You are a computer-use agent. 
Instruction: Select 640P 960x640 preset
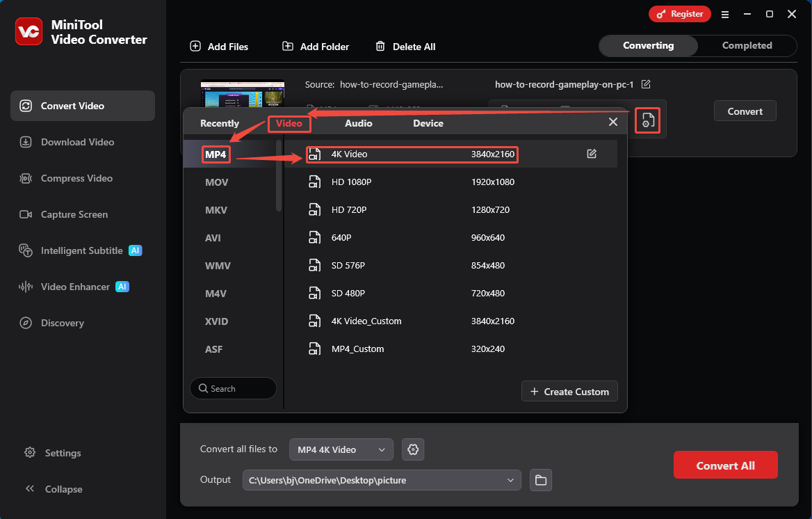(x=451, y=237)
